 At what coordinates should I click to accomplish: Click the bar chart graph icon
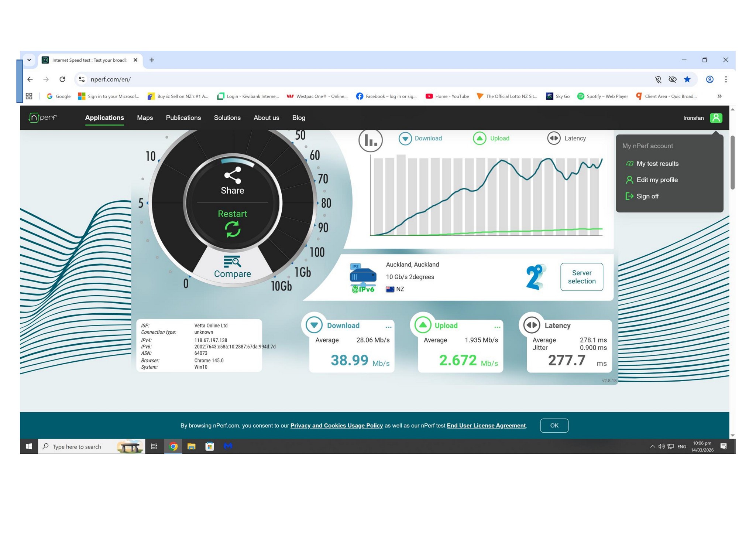click(371, 140)
